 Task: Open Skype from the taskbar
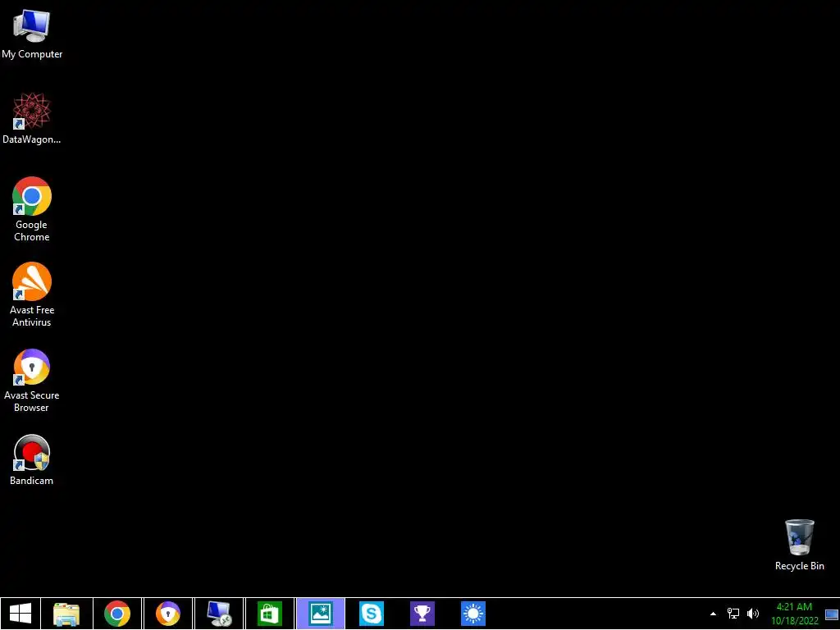372,614
